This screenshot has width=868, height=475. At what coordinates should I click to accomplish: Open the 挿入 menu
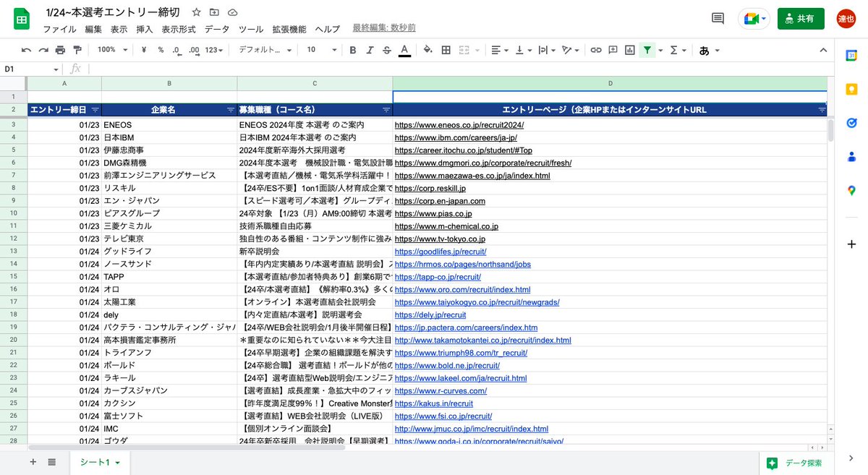(145, 29)
